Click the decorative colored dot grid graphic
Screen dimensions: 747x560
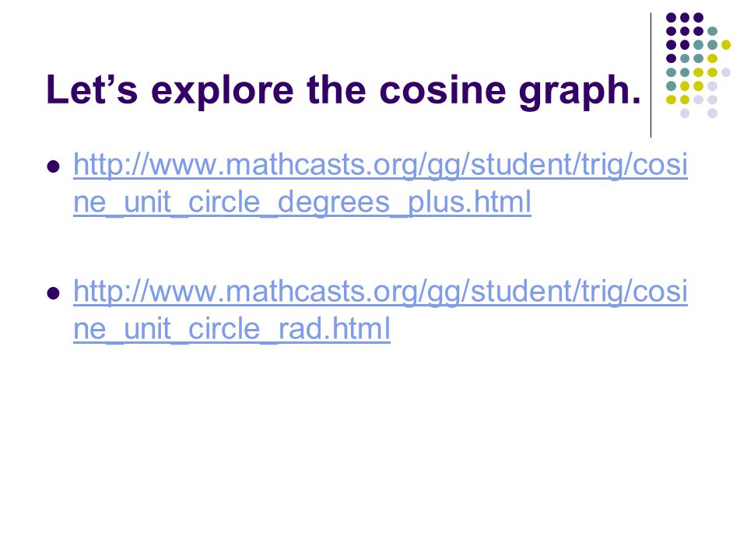pos(698,65)
